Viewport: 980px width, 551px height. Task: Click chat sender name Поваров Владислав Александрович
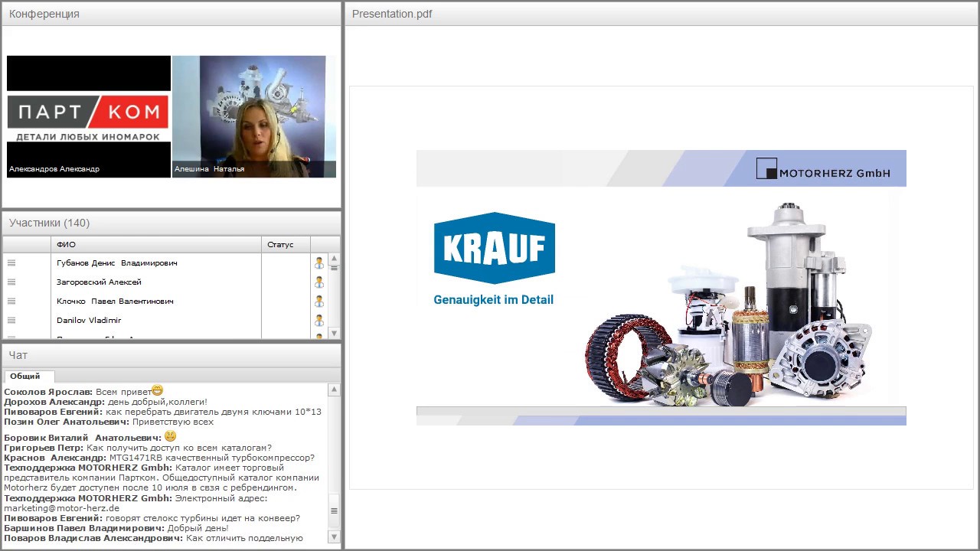[93, 538]
